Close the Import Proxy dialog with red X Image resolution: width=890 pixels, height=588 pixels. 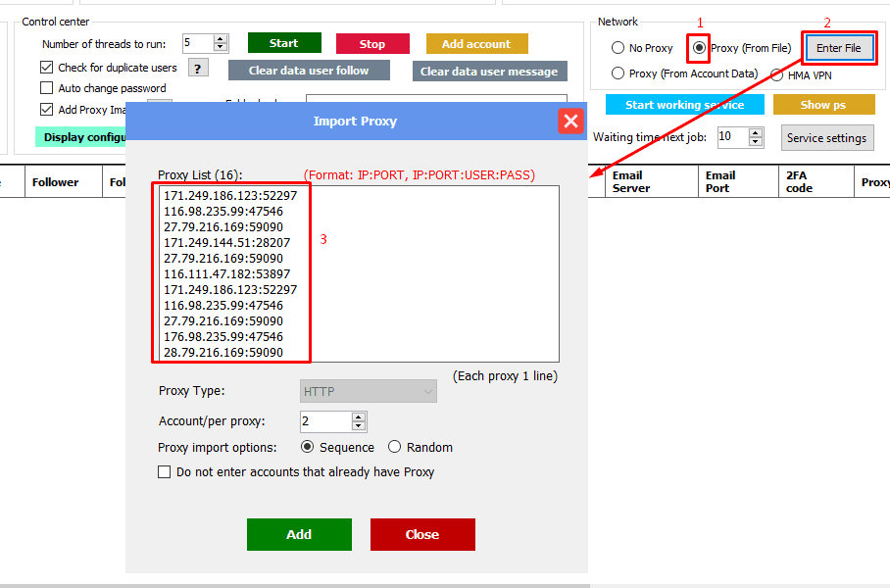click(x=571, y=122)
